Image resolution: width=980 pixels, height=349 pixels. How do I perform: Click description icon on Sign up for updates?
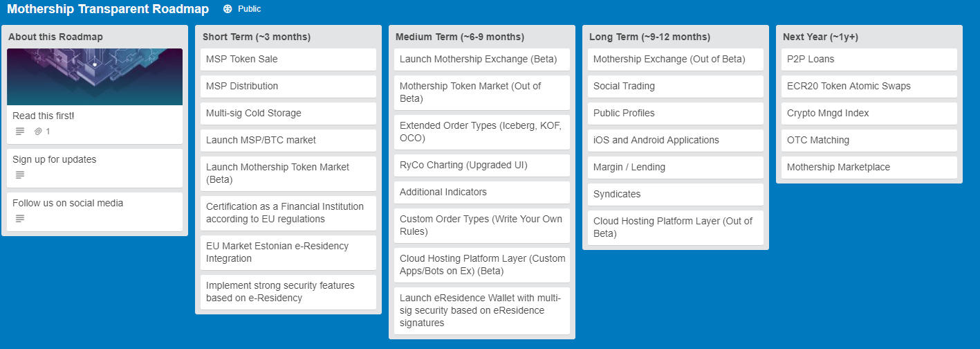click(x=19, y=174)
